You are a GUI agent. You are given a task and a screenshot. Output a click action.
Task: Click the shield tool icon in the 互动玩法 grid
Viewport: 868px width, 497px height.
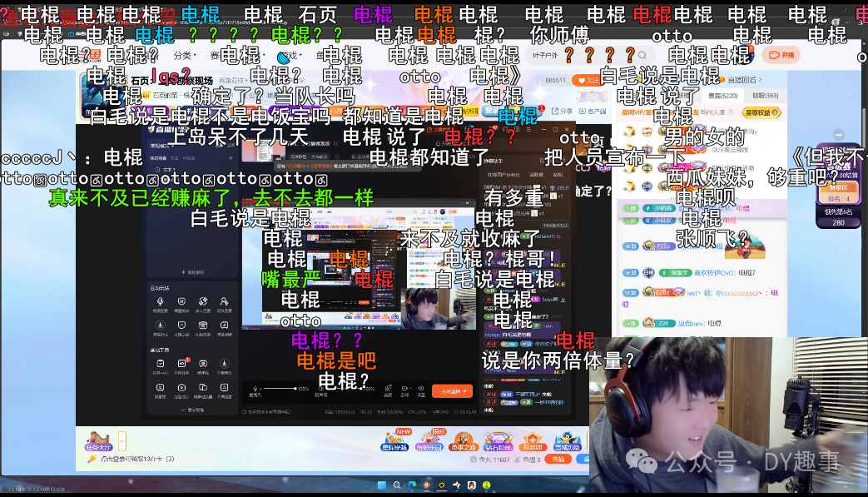(x=181, y=301)
